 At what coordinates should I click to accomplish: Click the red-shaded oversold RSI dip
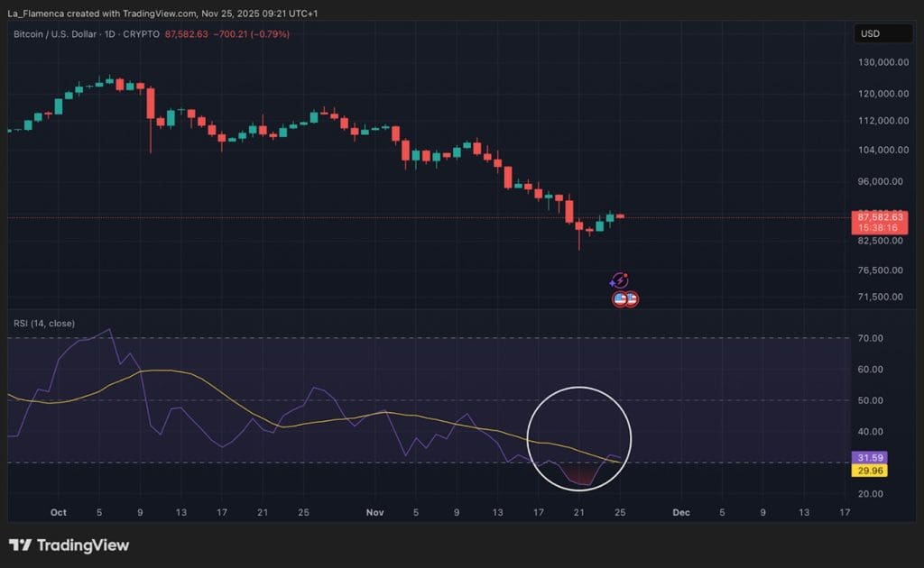(581, 476)
